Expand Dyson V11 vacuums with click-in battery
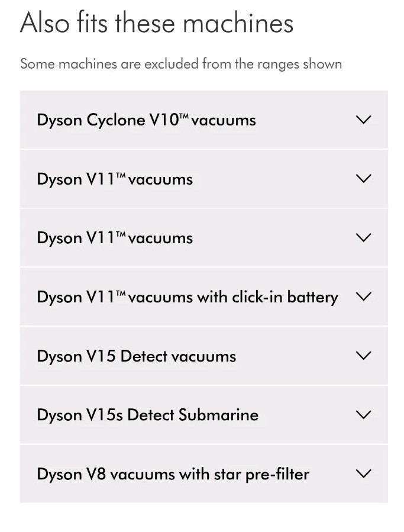The image size is (404, 532). pyautogui.click(x=203, y=296)
